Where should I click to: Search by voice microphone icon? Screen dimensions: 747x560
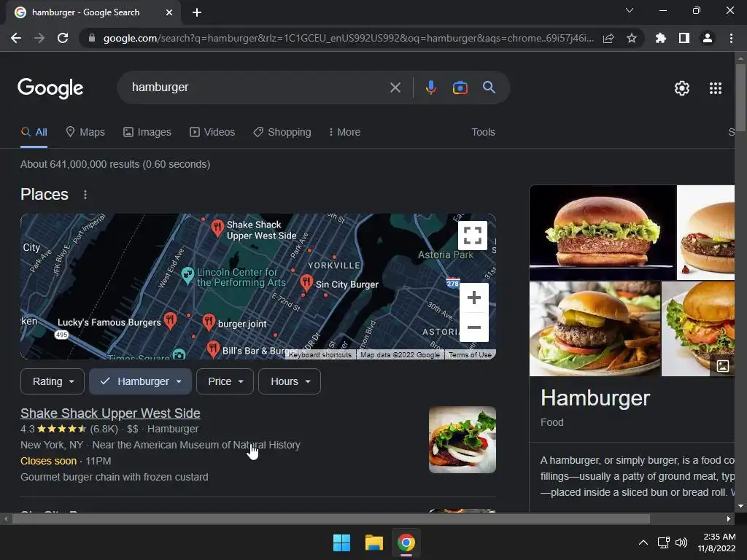click(x=430, y=87)
